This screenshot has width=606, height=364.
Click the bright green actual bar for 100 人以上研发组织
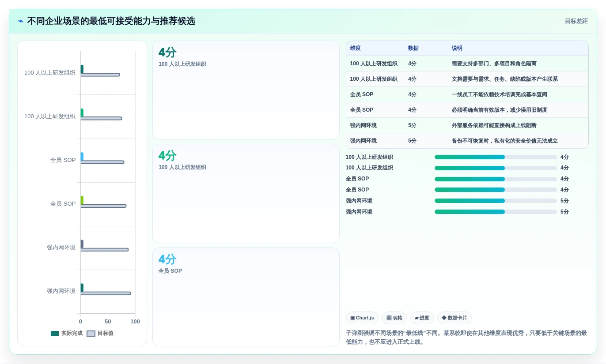82,113
